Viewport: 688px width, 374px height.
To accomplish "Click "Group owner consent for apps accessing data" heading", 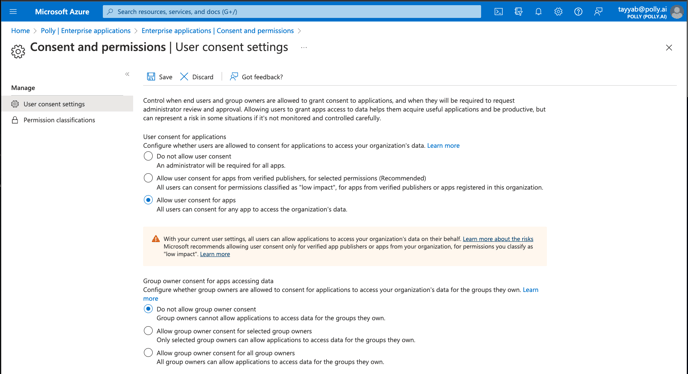I will pos(208,280).
